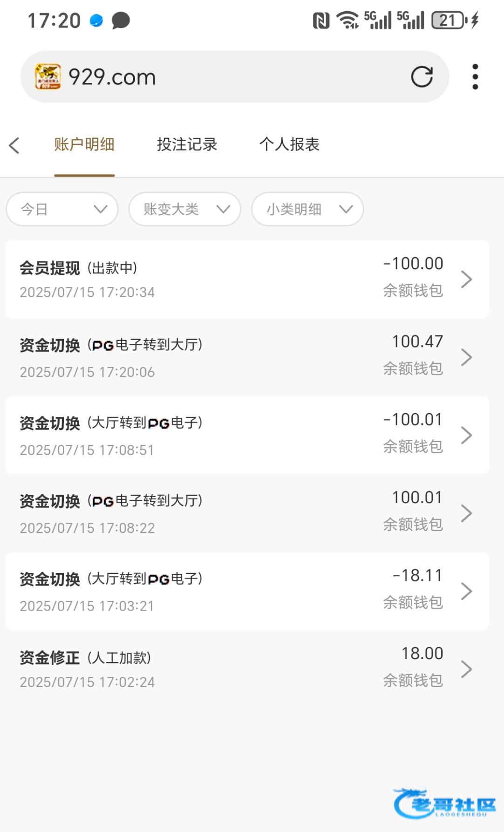
Task: Open the 小类明细 subcategory dropdown
Action: pos(307,209)
